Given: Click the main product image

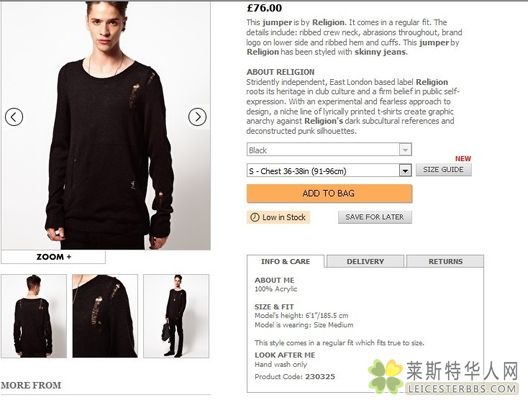Looking at the screenshot, I should coord(106,125).
